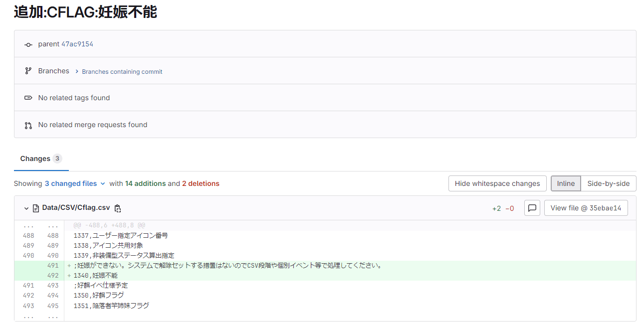Click the tags label icon
Image resolution: width=644 pixels, height=329 pixels.
[x=28, y=98]
